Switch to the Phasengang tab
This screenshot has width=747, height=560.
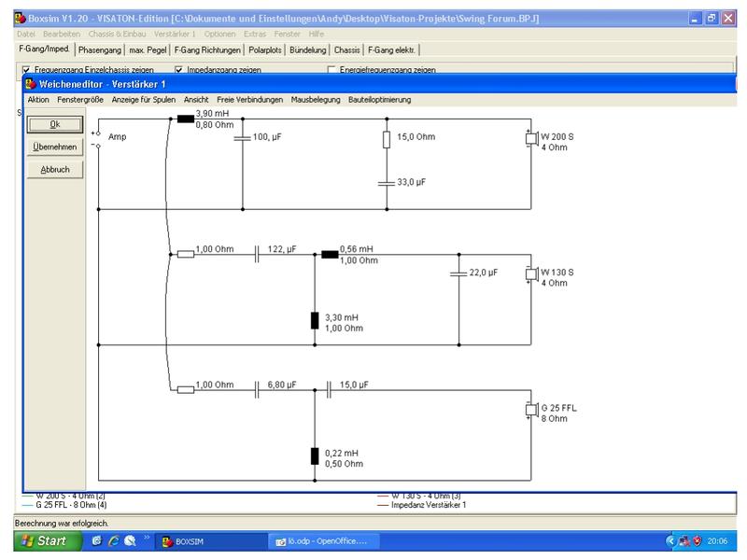(x=100, y=50)
